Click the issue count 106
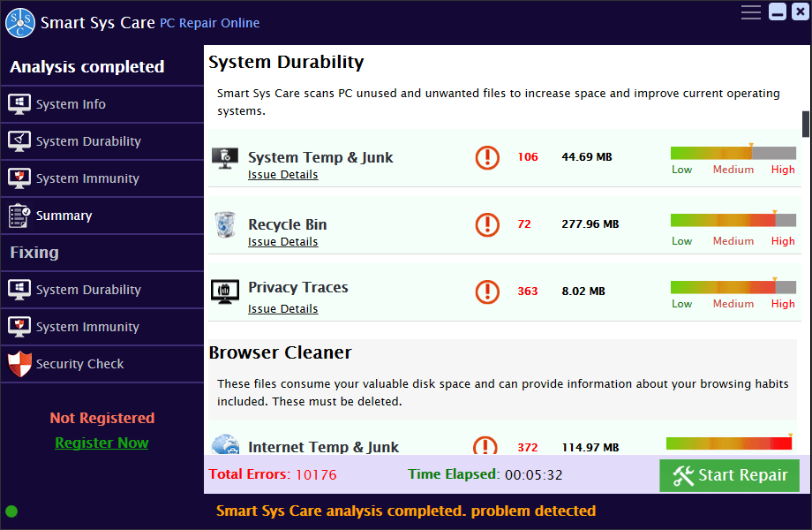The image size is (812, 530). pos(528,157)
